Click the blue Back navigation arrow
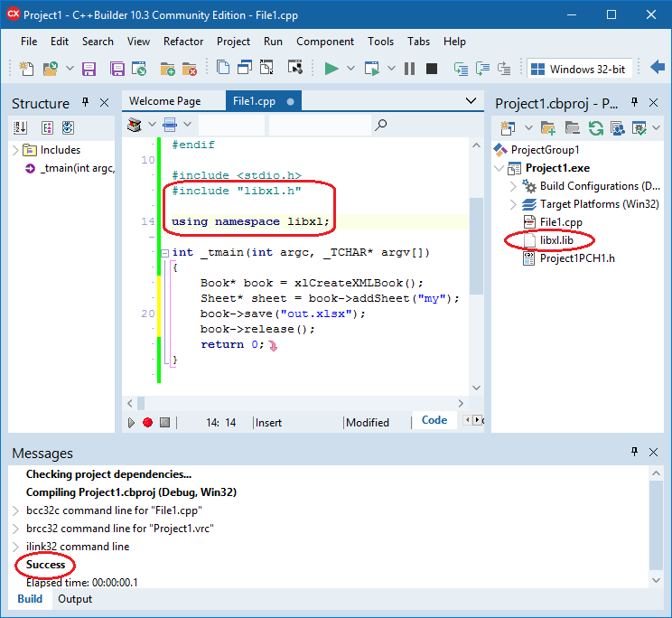Viewport: 672px width, 618px height. click(x=658, y=67)
